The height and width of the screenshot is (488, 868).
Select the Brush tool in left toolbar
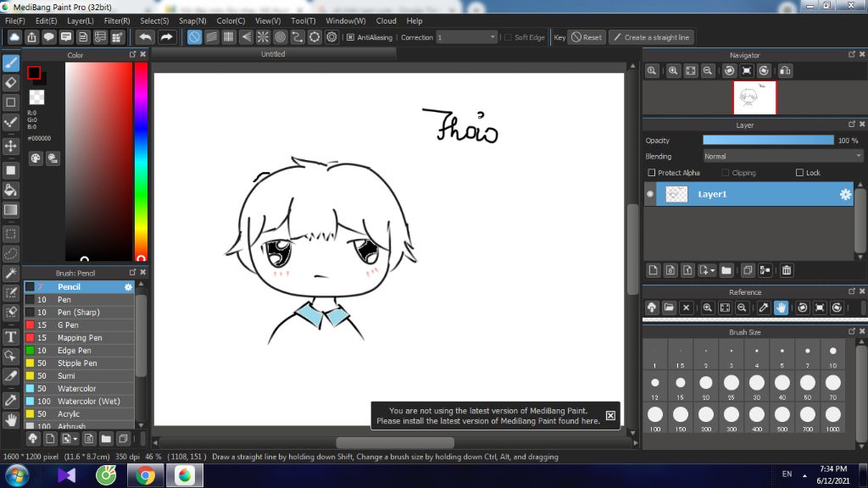point(11,63)
